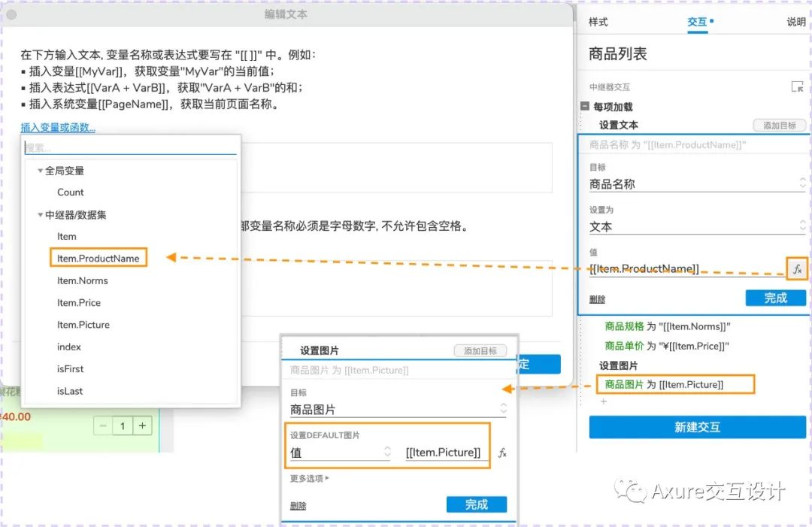Image resolution: width=812 pixels, height=527 pixels.
Task: Select the index variable
Action: (69, 347)
